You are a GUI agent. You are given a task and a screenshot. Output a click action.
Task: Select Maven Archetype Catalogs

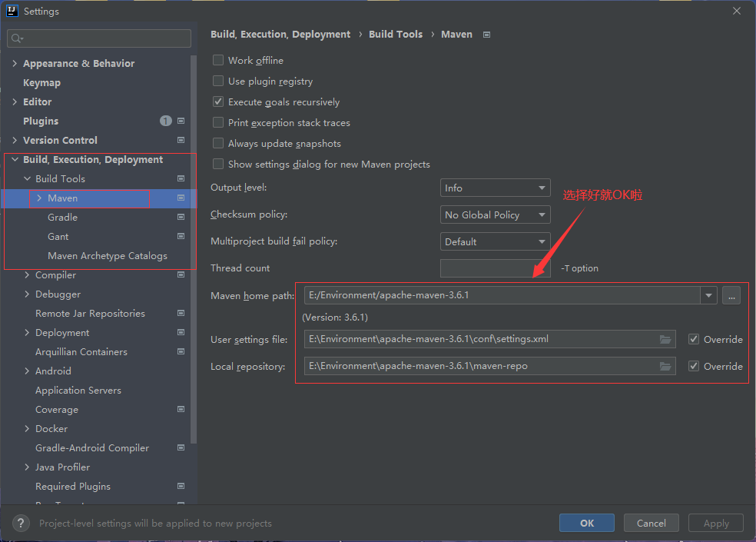(x=108, y=256)
